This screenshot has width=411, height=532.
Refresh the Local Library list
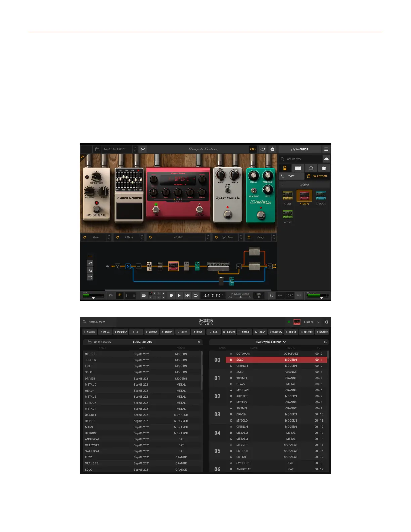tap(199, 342)
